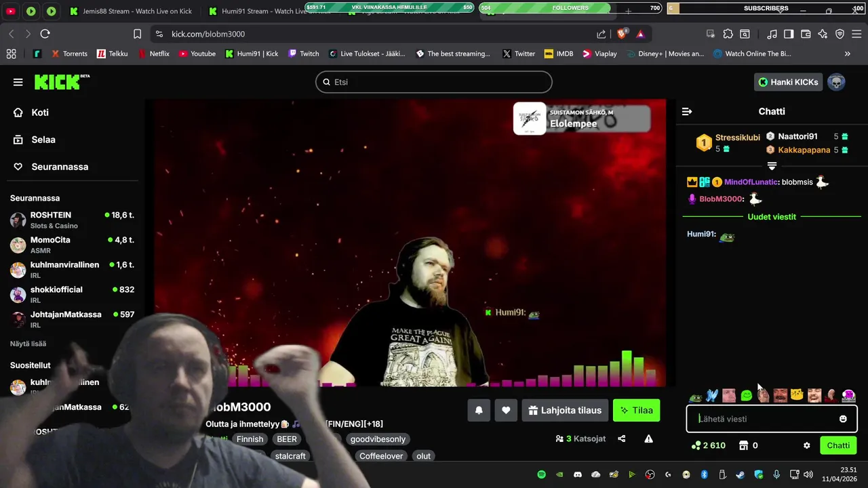Viewport: 868px width, 488px height.
Task: Insert the green smiley blob emote
Action: (747, 396)
